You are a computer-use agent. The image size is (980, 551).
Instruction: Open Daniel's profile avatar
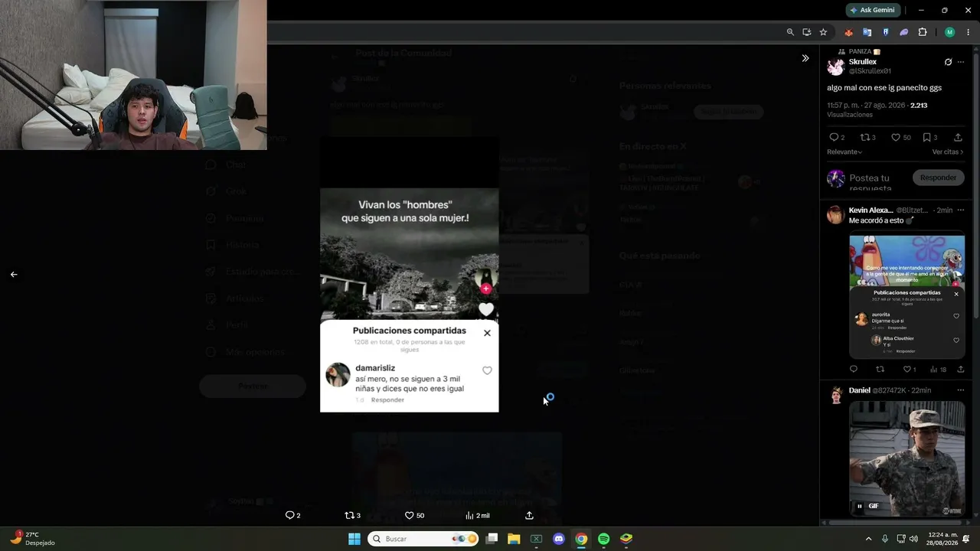pyautogui.click(x=835, y=395)
